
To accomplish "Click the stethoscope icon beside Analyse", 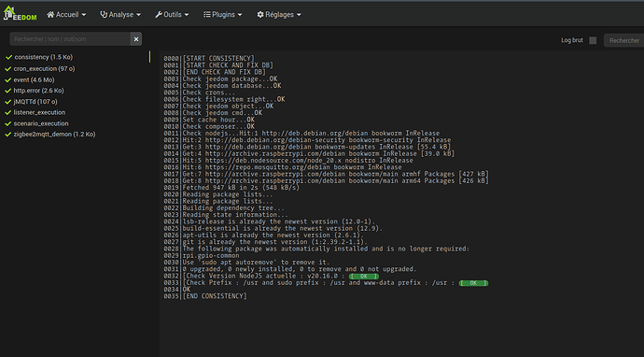I will (104, 14).
